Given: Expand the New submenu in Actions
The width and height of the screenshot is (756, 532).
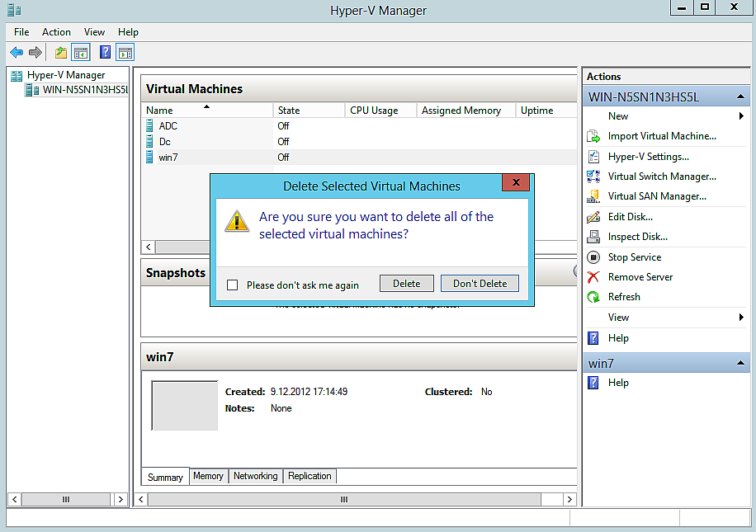Looking at the screenshot, I should tap(618, 115).
